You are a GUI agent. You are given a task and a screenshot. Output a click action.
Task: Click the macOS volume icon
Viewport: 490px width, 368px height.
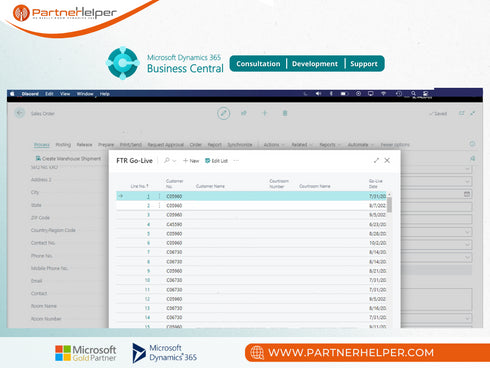(318, 94)
